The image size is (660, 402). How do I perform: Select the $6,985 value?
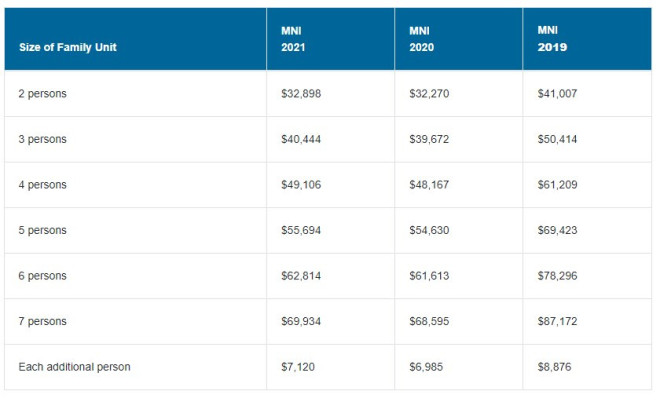(x=427, y=367)
